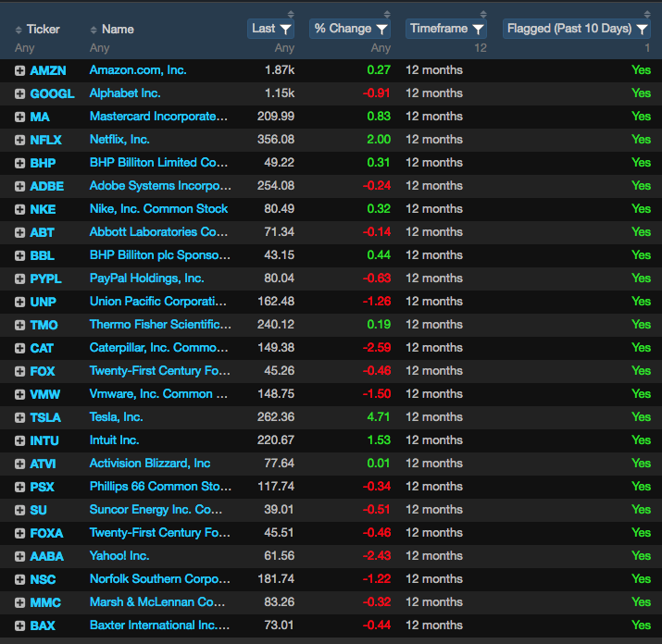Expand the NFLX row plus icon

[x=19, y=140]
